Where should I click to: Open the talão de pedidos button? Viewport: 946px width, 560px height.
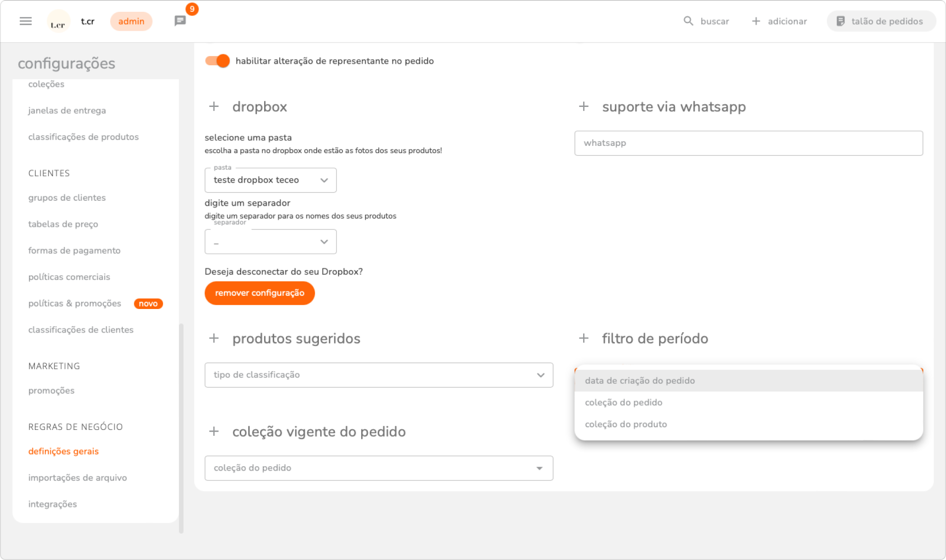tap(881, 21)
